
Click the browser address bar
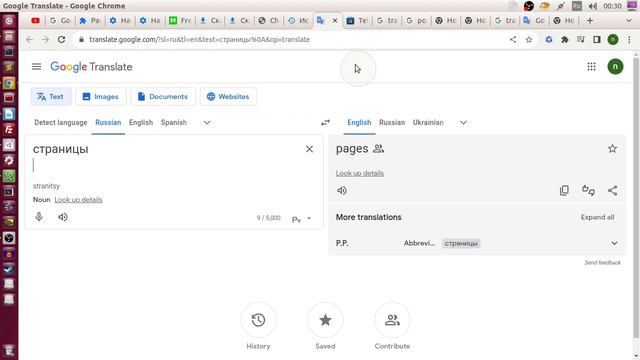(286, 40)
